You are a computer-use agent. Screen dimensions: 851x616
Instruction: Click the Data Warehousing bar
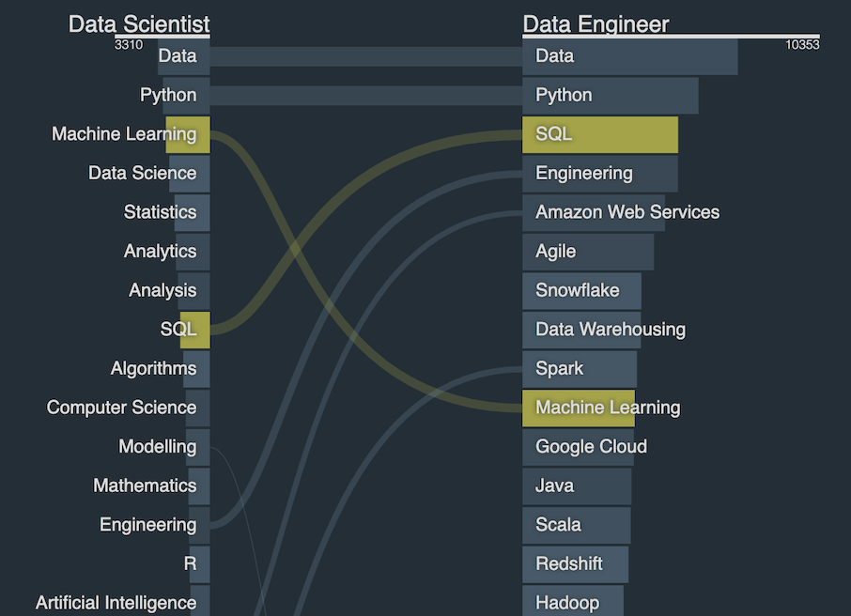point(581,330)
